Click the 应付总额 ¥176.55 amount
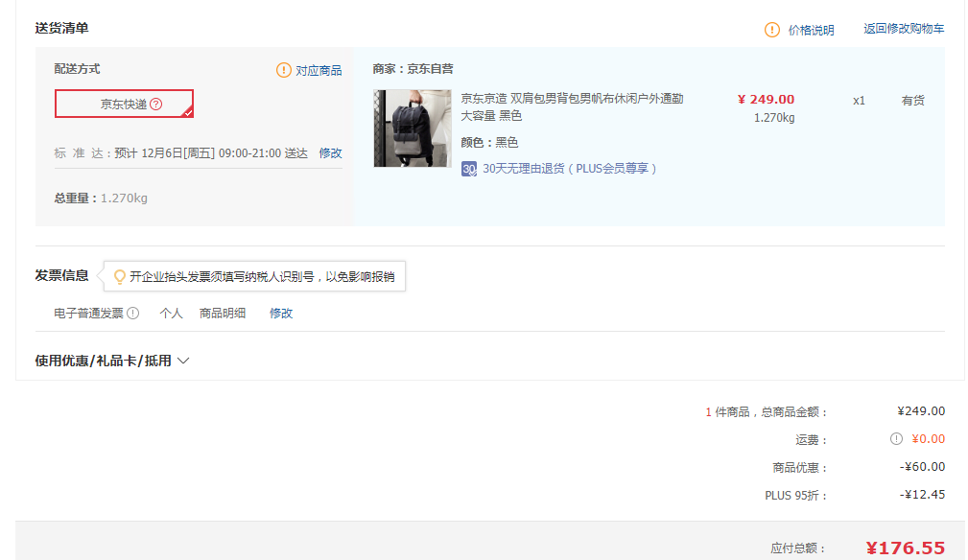The height and width of the screenshot is (560, 968). (x=905, y=548)
